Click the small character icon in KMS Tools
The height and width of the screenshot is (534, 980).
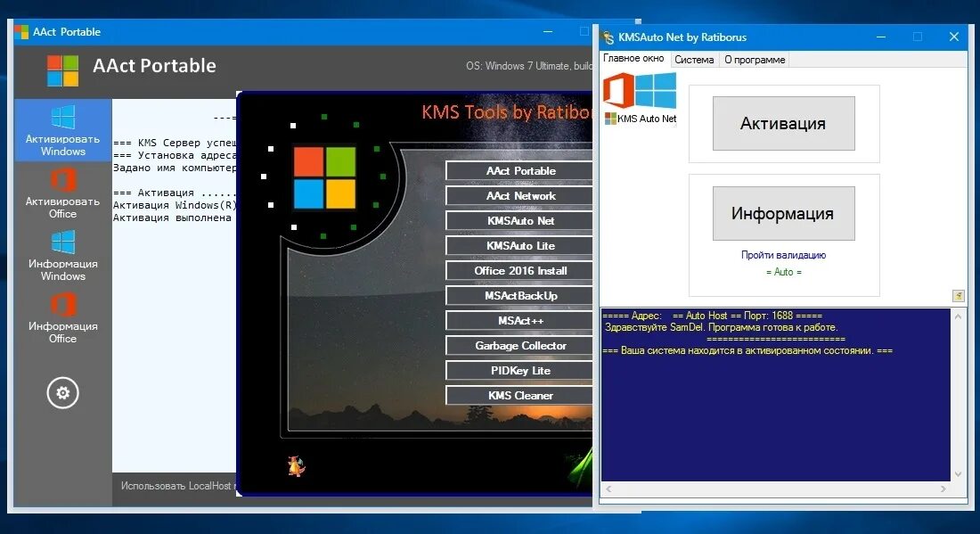296,466
